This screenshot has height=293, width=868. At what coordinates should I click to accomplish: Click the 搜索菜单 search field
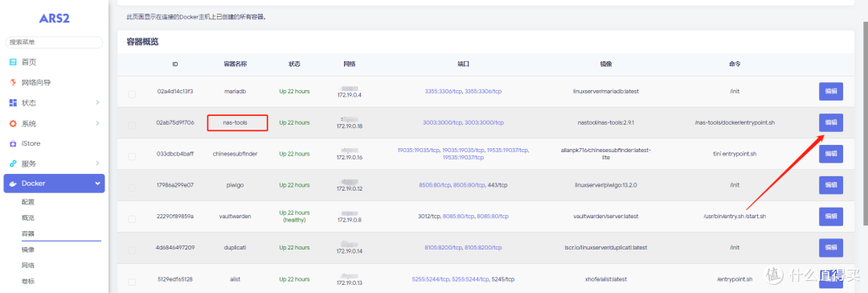coord(54,42)
